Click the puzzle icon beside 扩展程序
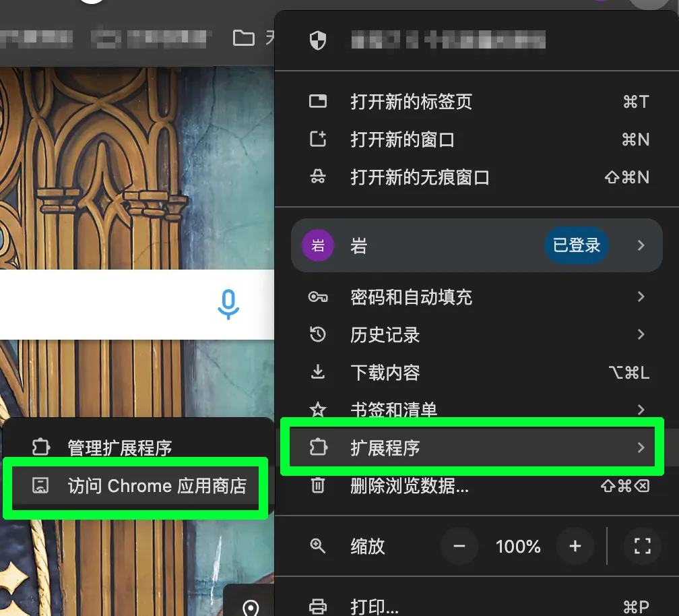 318,447
